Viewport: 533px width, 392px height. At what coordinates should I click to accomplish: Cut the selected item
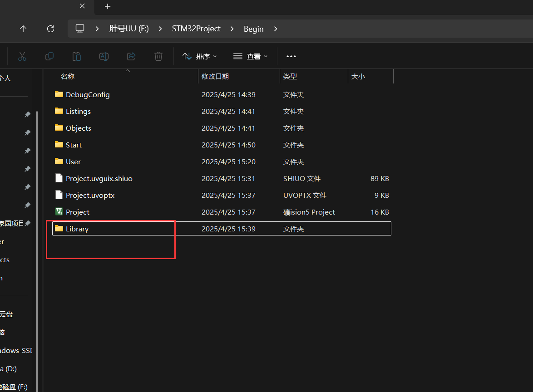(22, 56)
